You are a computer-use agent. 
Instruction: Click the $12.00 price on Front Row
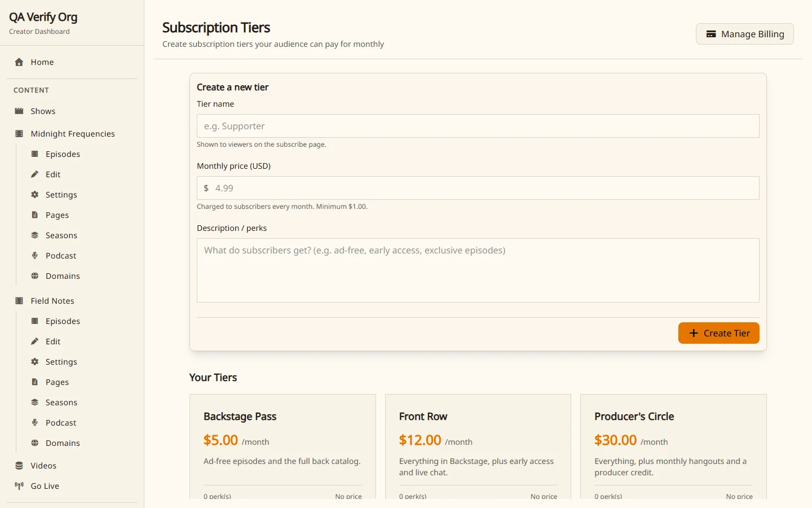(x=420, y=440)
